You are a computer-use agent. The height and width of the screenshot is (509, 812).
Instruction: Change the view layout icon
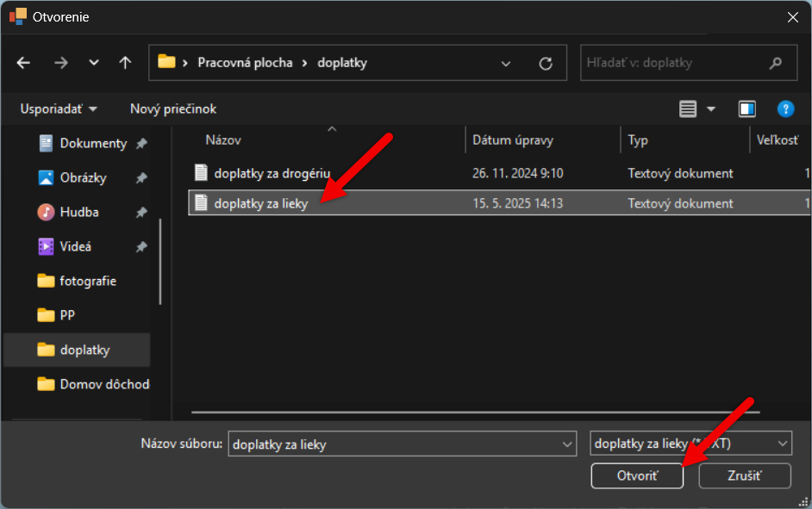687,109
